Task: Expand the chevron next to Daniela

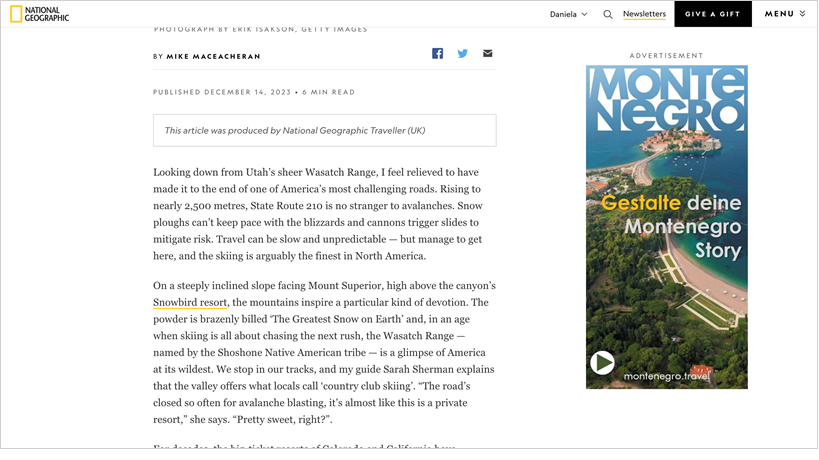Action: click(585, 14)
